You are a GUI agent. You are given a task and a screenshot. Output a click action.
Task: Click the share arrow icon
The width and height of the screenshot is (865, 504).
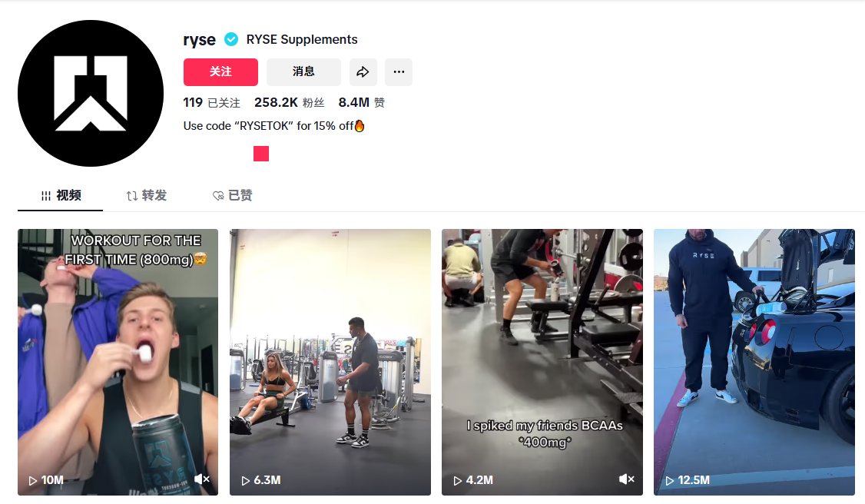click(x=363, y=72)
